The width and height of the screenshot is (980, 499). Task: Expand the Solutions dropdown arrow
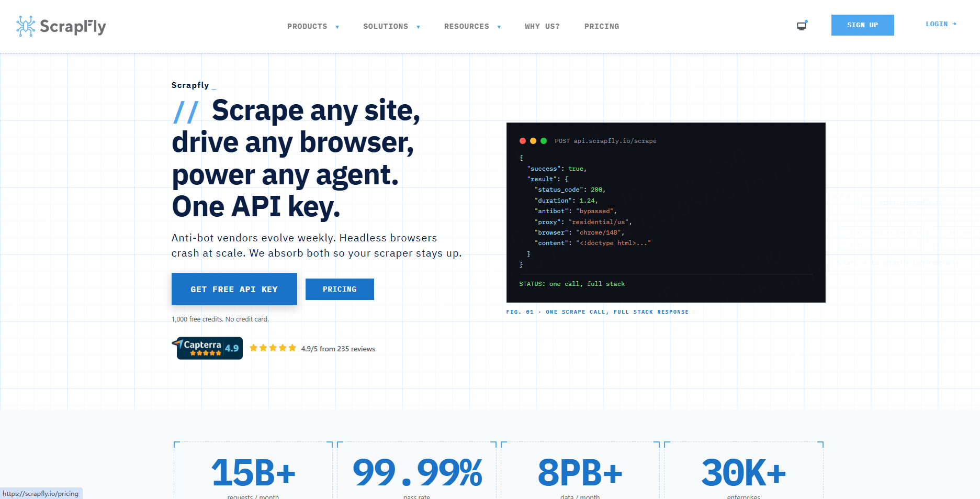[418, 27]
